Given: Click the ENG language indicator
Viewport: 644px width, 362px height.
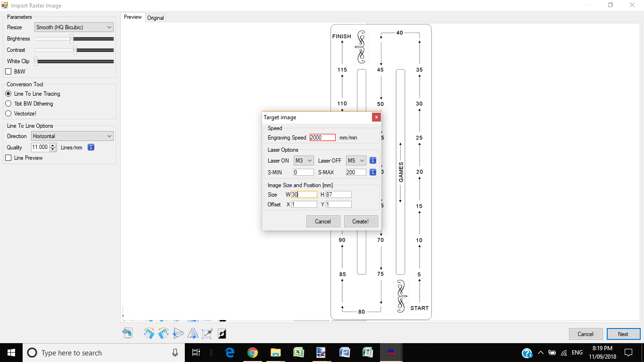Looking at the screenshot, I should [577, 353].
